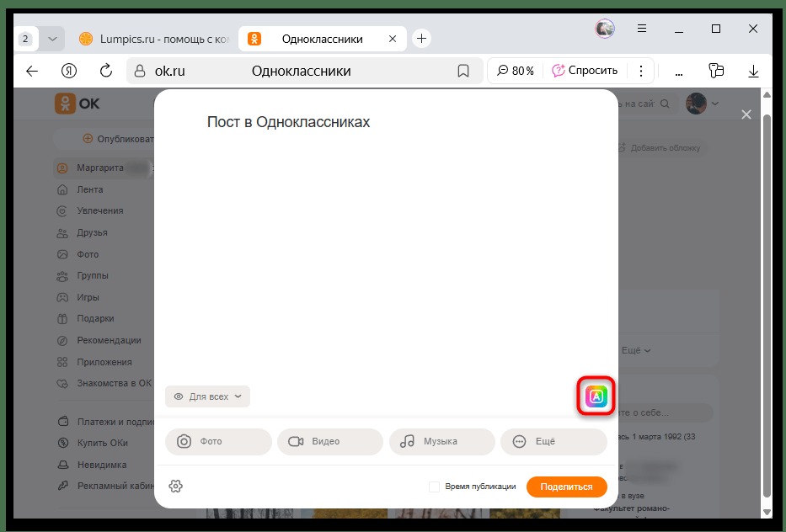Open Группы in the sidebar
The image size is (786, 532).
point(92,275)
